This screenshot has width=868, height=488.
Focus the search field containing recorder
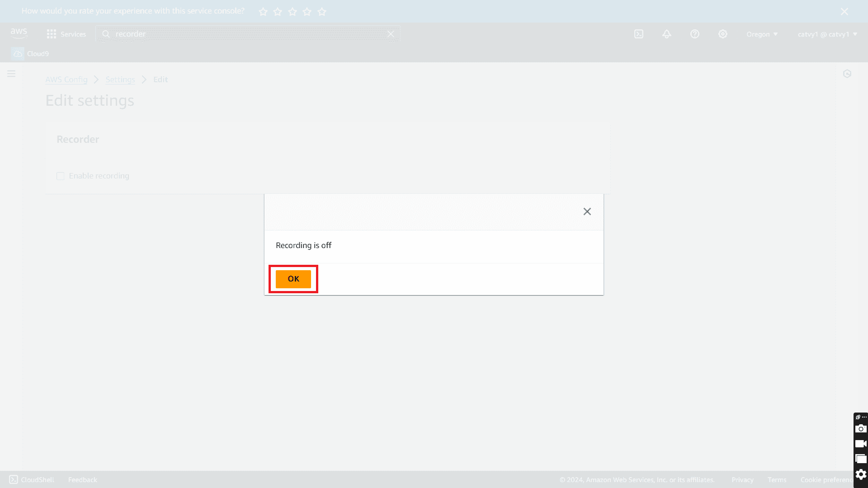tap(248, 34)
